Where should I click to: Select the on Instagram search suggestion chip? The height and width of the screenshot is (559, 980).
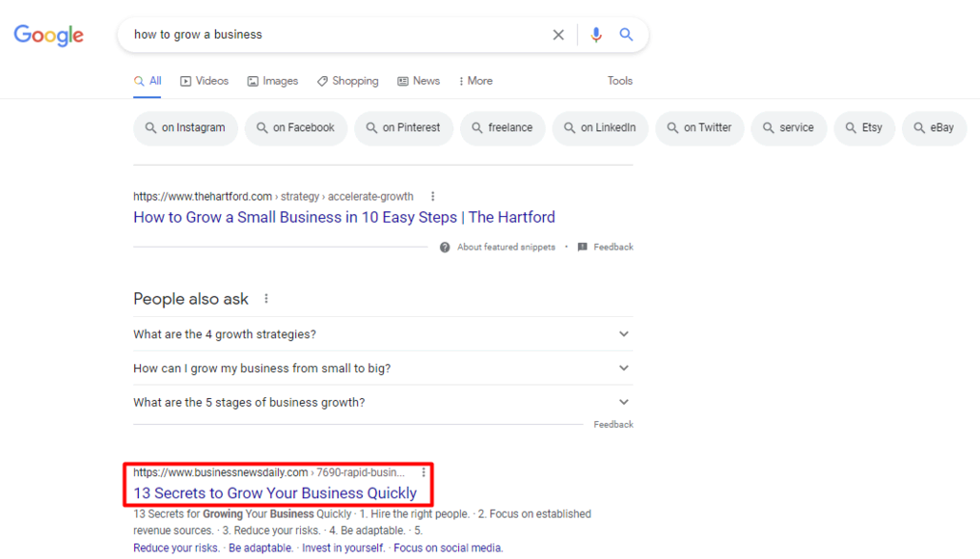tap(185, 127)
